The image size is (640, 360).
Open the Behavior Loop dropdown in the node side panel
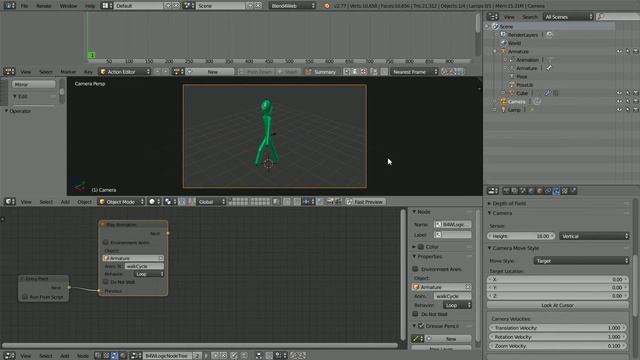pyautogui.click(x=457, y=305)
